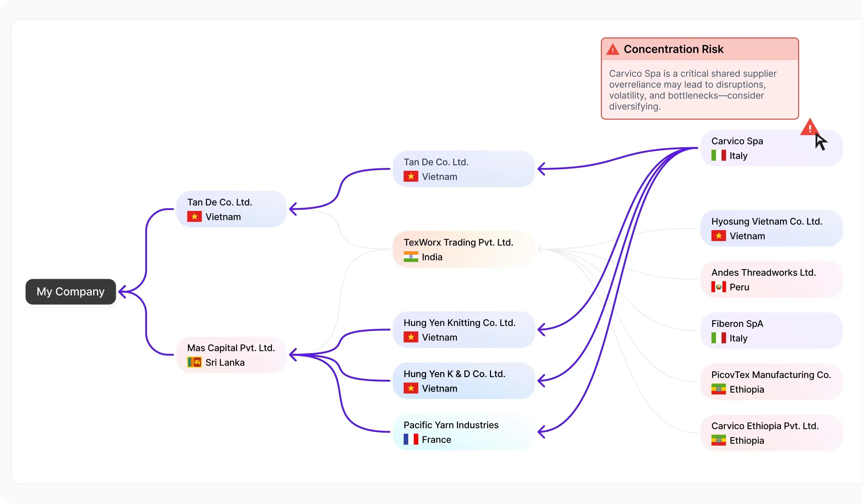
Task: Click the India flag under TexWorx Trading
Action: tap(411, 257)
